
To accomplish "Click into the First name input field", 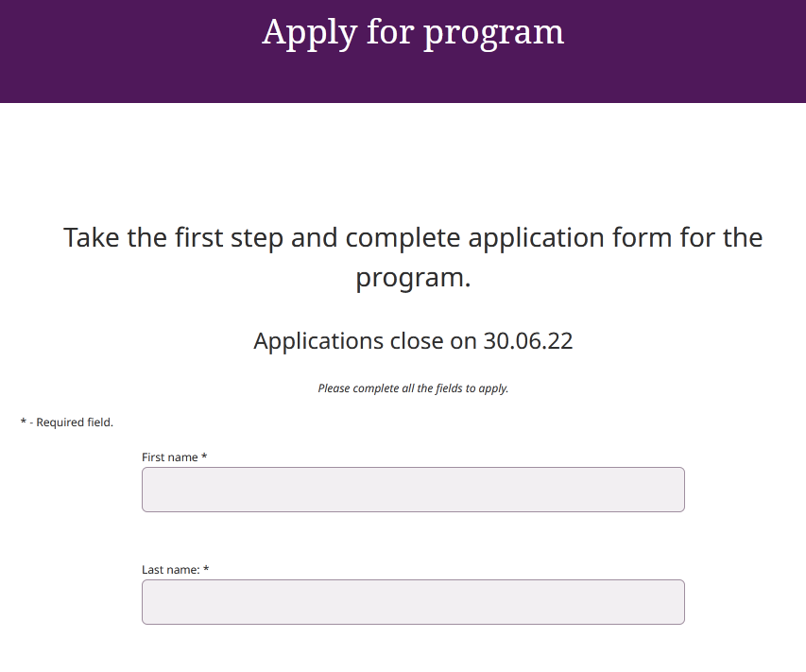I will [413, 490].
